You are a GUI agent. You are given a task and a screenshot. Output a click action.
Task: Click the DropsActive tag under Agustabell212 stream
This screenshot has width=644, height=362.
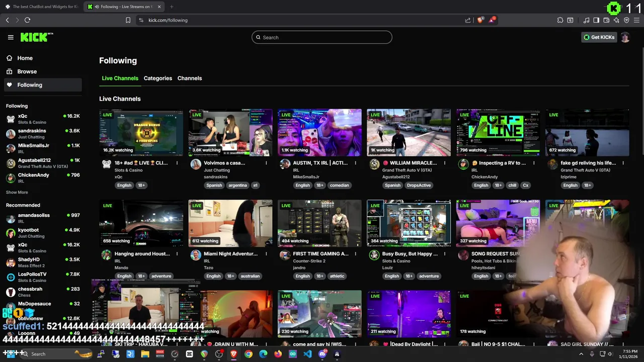419,185
